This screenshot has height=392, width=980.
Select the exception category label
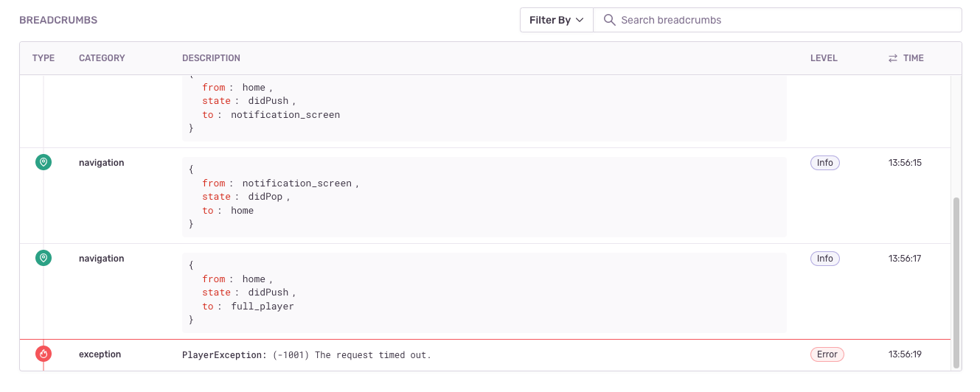click(x=100, y=354)
